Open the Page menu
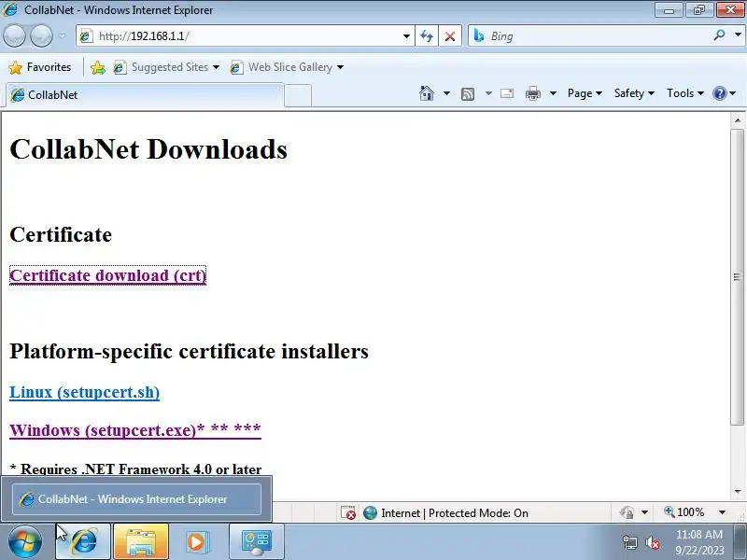 [585, 93]
